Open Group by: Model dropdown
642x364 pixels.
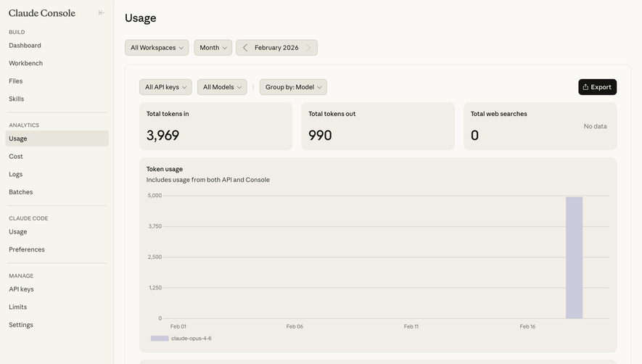293,87
